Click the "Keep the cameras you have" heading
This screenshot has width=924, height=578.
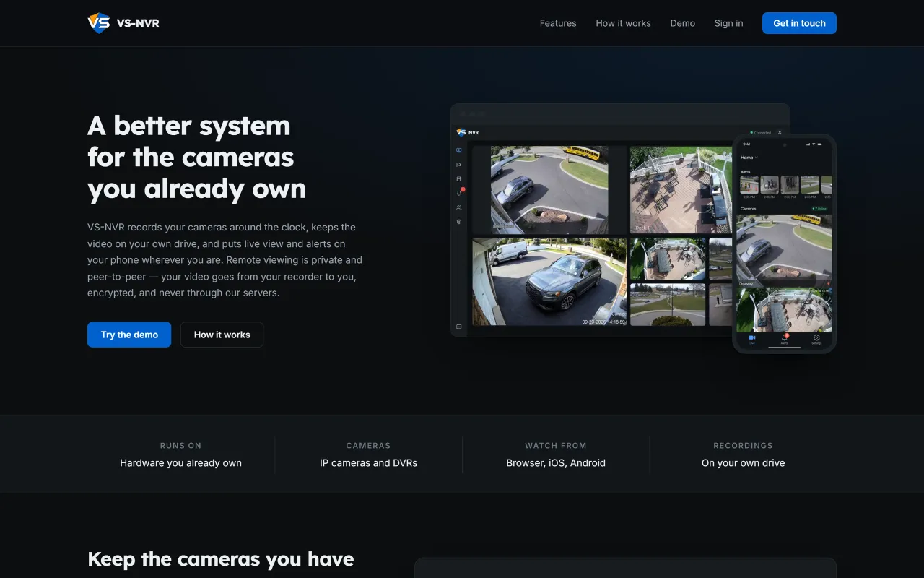pos(221,559)
